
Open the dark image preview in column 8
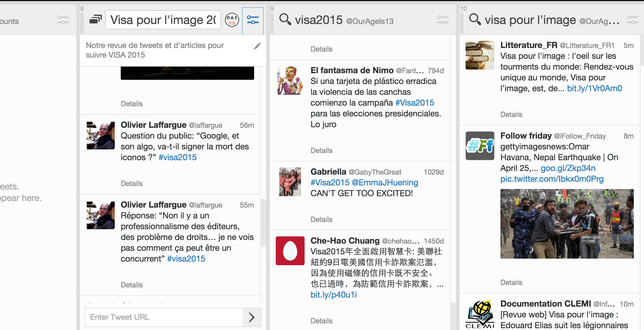click(187, 73)
